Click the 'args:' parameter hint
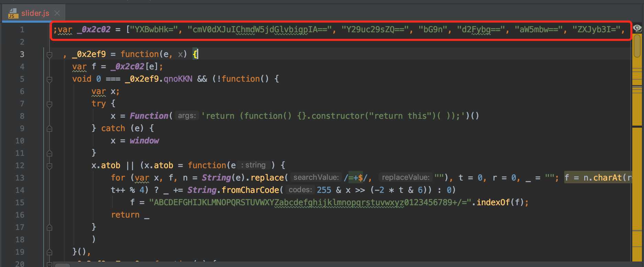Screen dimensions: 644x267 [187, 116]
